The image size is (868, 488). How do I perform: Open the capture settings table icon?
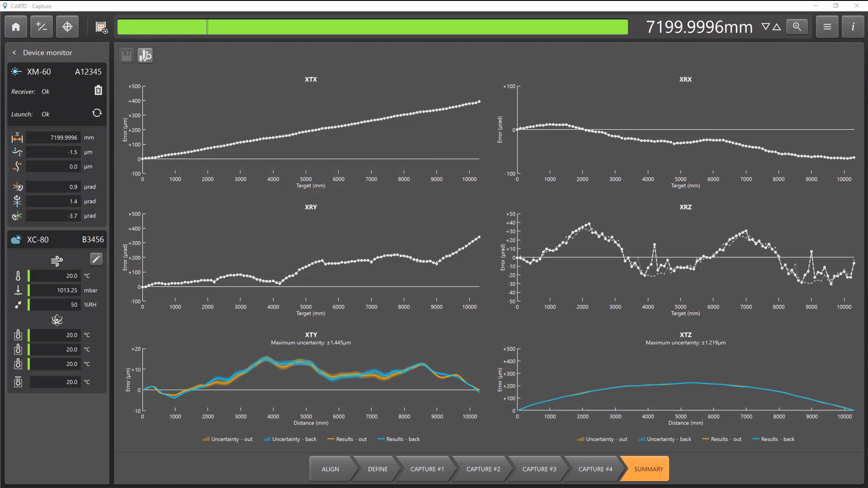tap(101, 28)
